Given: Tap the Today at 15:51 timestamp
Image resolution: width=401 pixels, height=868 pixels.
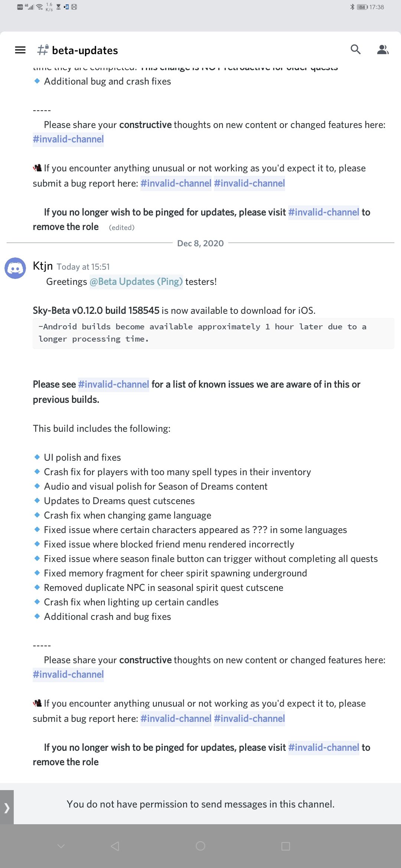Looking at the screenshot, I should click(83, 267).
